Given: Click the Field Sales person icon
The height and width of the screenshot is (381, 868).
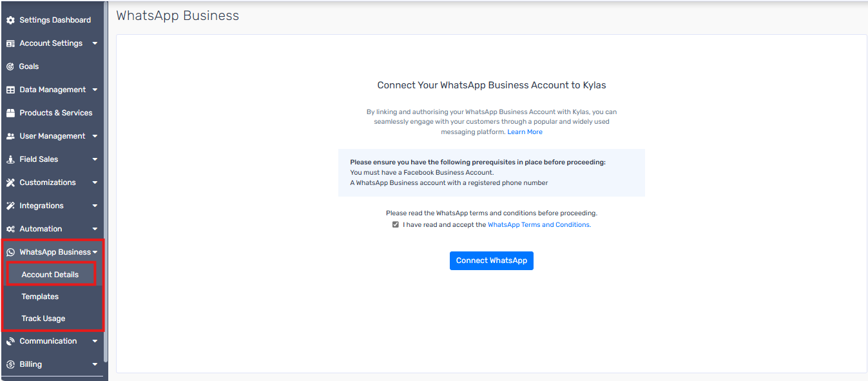Looking at the screenshot, I should point(10,159).
